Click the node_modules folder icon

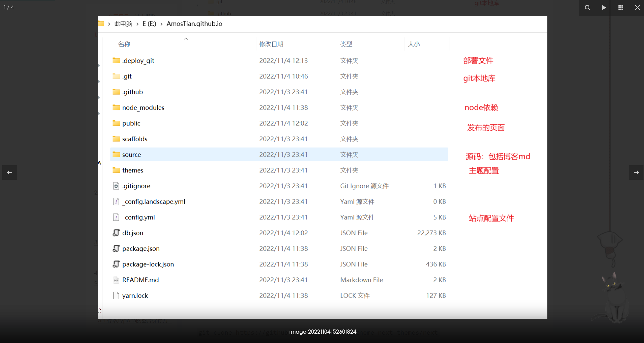pyautogui.click(x=116, y=107)
